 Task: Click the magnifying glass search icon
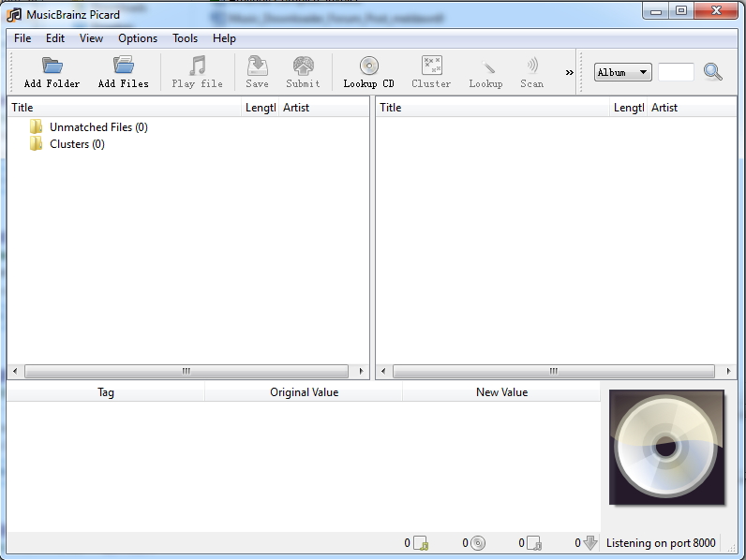713,72
